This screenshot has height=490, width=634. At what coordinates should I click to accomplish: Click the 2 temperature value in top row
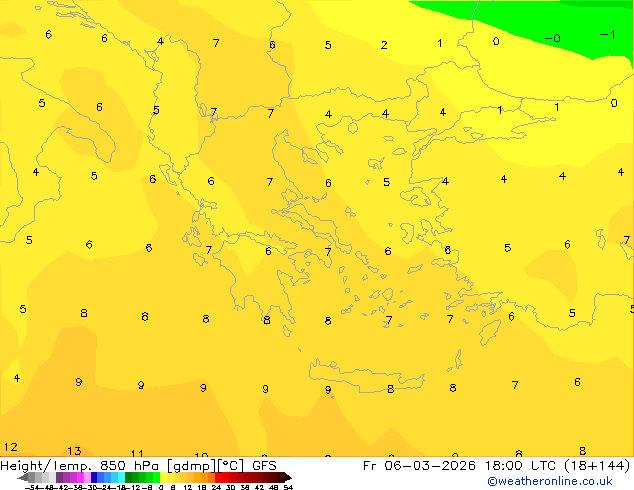pos(384,45)
